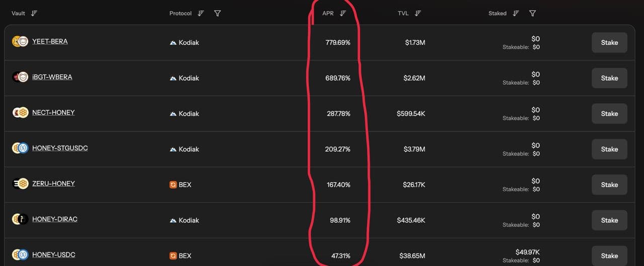Sort by Staked using its sort icon

[x=516, y=13]
